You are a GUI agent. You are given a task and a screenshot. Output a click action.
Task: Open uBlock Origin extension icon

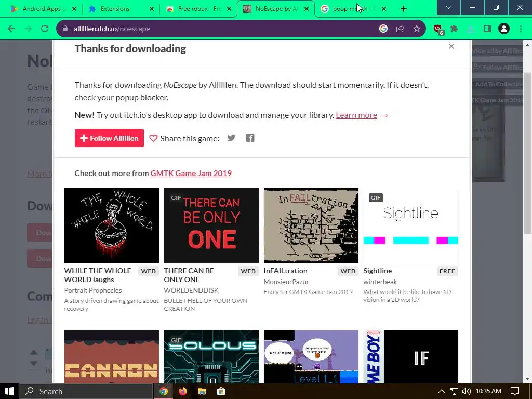[438, 30]
